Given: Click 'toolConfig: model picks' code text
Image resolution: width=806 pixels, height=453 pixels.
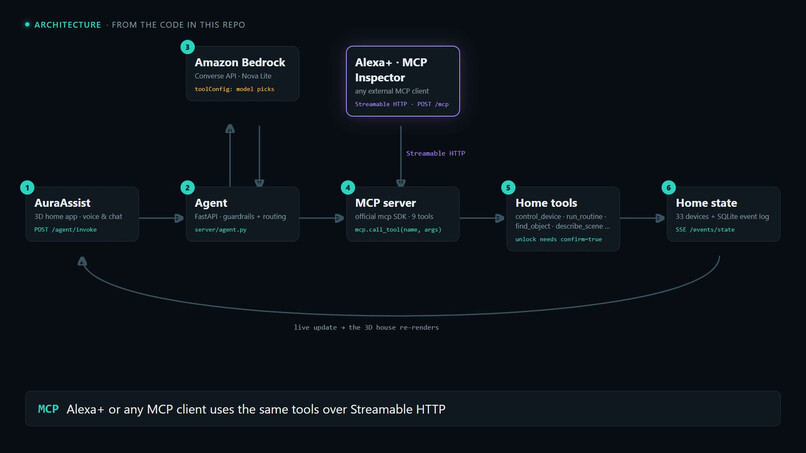Looking at the screenshot, I should [234, 89].
